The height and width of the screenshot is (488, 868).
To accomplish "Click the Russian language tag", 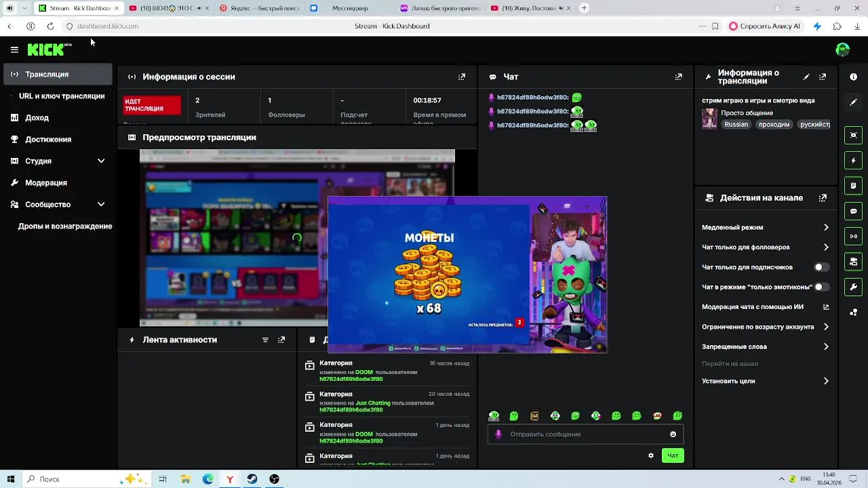I will 736,125.
